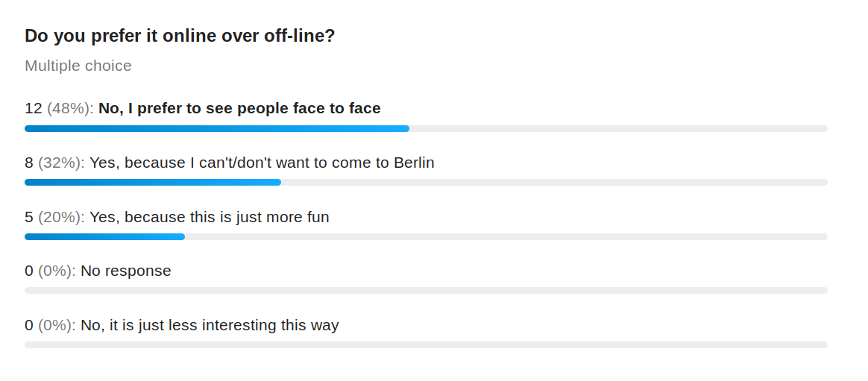
Task: Click the poll question about online over off-line
Action: 180,36
